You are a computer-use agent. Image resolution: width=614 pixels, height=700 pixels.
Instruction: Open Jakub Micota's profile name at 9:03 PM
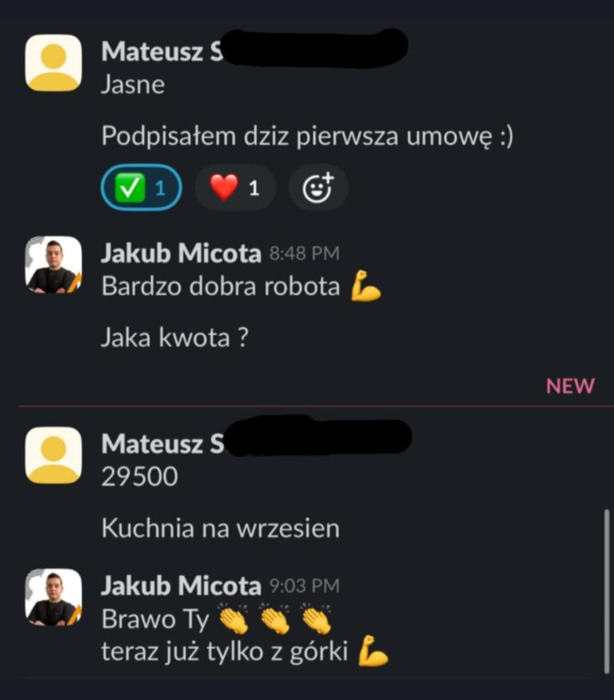pos(181,586)
